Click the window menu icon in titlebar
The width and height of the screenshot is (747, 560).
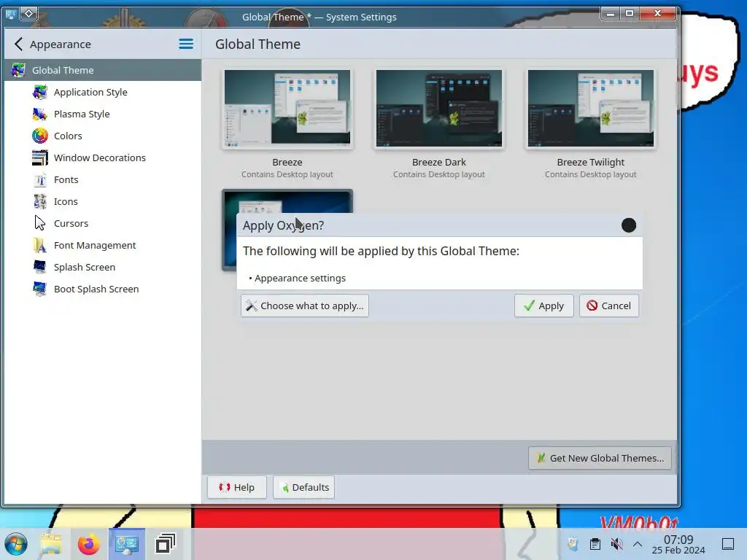click(12, 14)
